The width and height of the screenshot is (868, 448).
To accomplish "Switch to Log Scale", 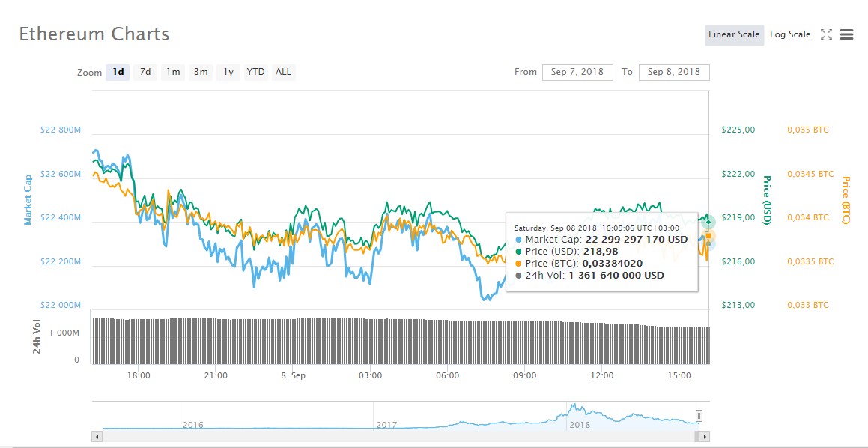I will pyautogui.click(x=789, y=34).
